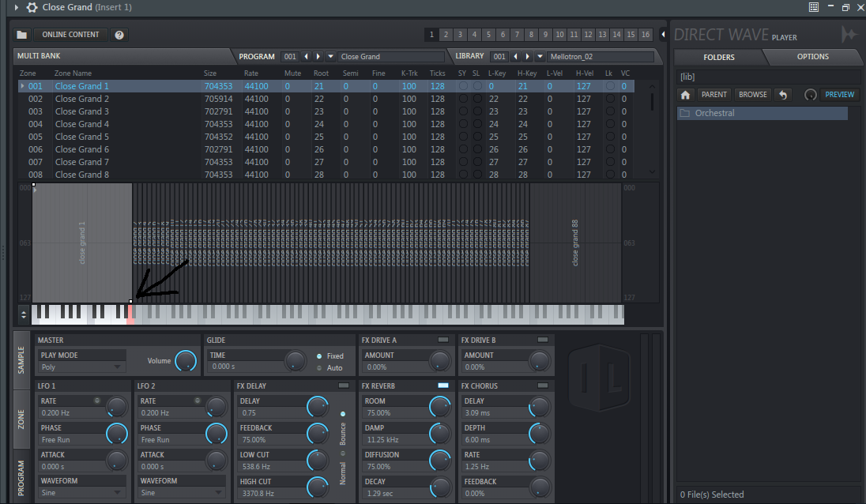866x504 pixels.
Task: Open the Program selector dropdown arrow
Action: click(x=330, y=56)
